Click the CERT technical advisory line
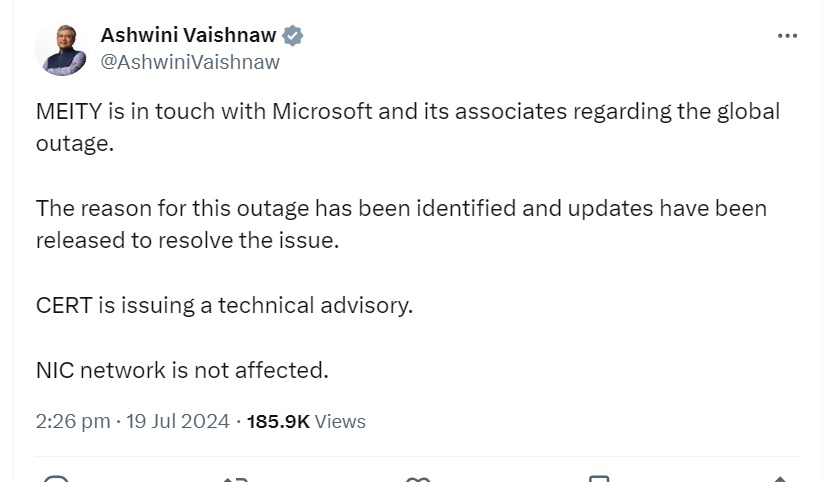The height and width of the screenshot is (482, 838). coord(224,306)
